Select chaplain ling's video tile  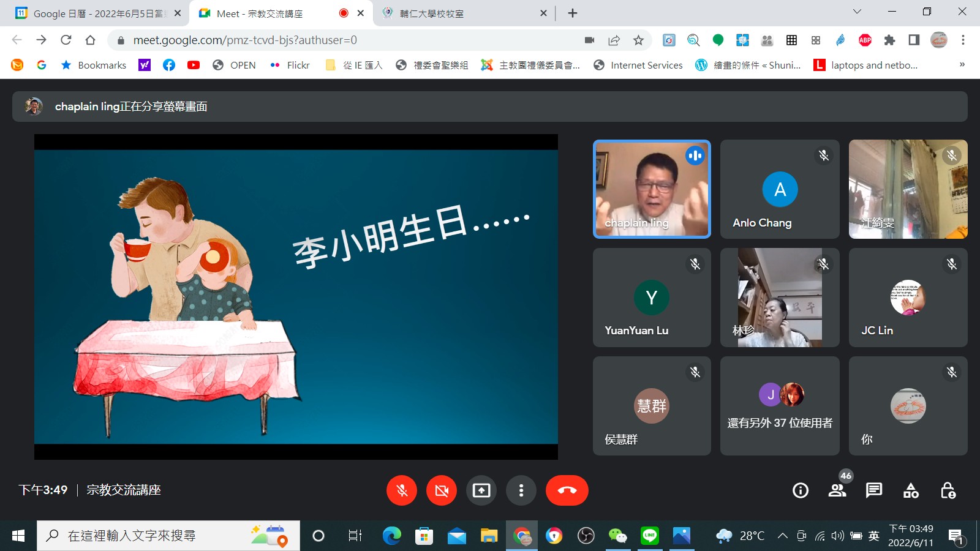[x=652, y=189]
